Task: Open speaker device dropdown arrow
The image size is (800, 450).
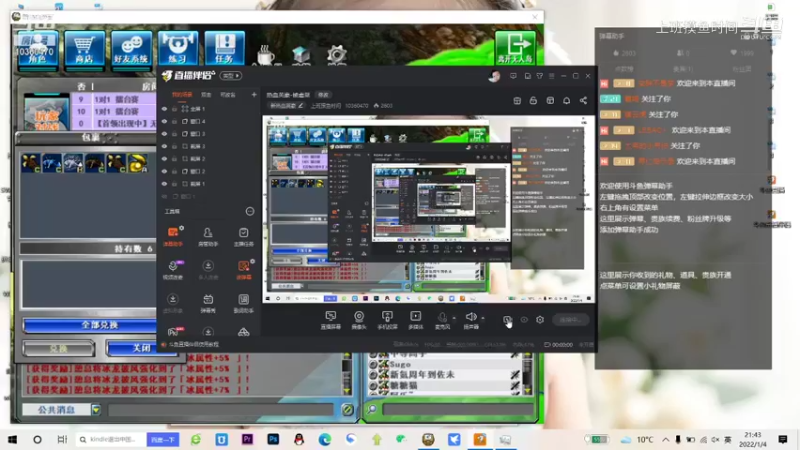Action: click(483, 318)
